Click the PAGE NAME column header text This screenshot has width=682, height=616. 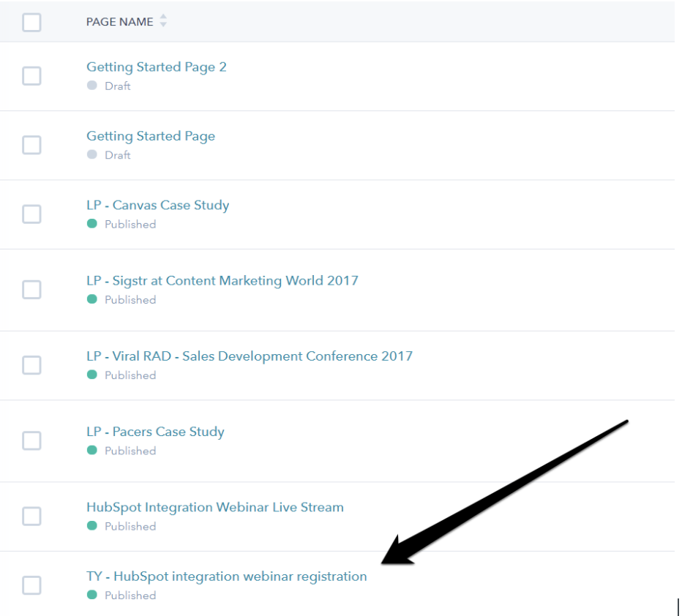(x=119, y=22)
